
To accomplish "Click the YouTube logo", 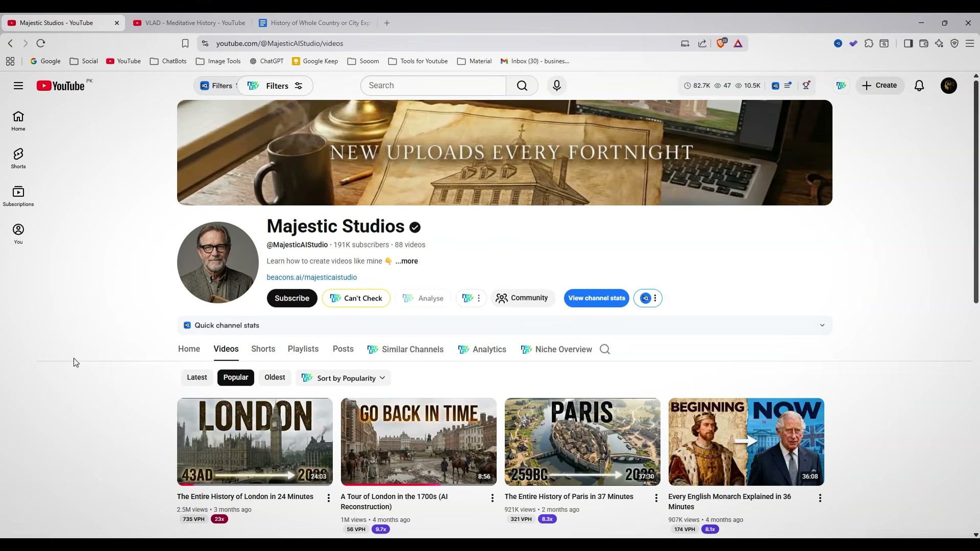I will [x=60, y=86].
